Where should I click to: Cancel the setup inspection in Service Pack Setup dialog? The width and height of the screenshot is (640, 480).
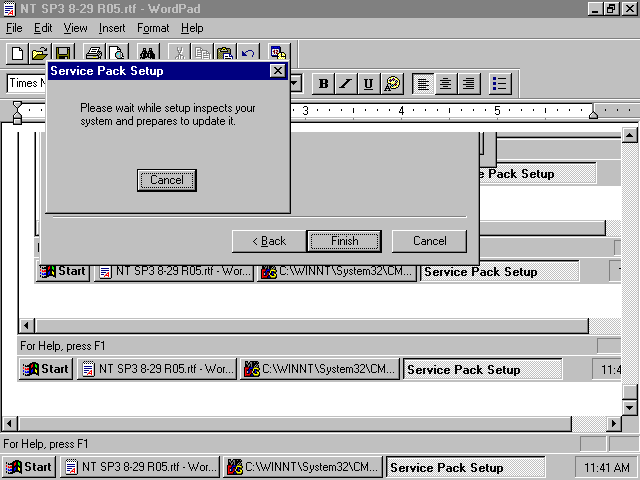[x=166, y=180]
